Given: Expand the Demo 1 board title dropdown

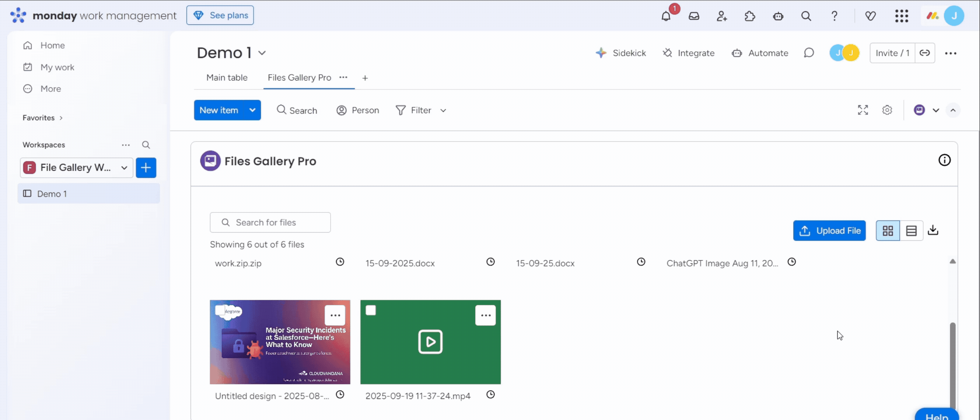Looking at the screenshot, I should pyautogui.click(x=262, y=53).
